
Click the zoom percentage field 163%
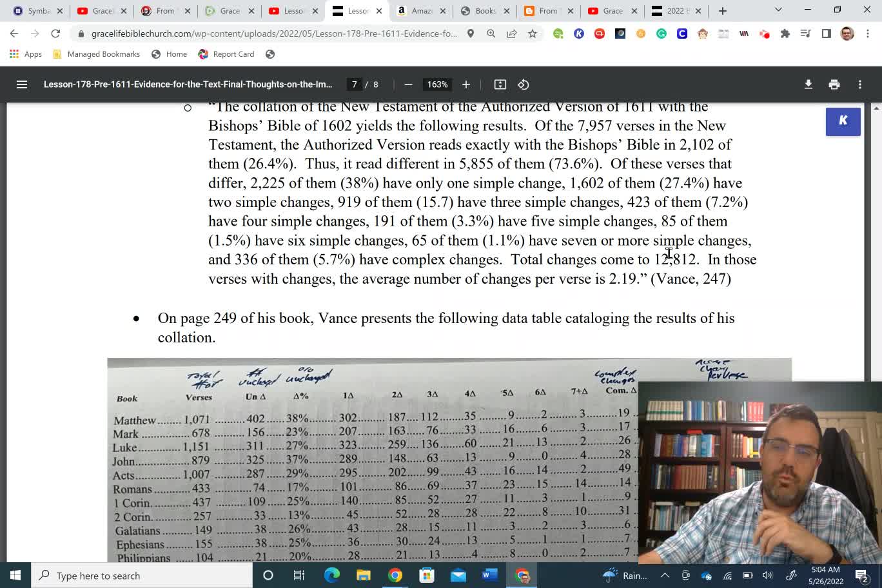[437, 84]
